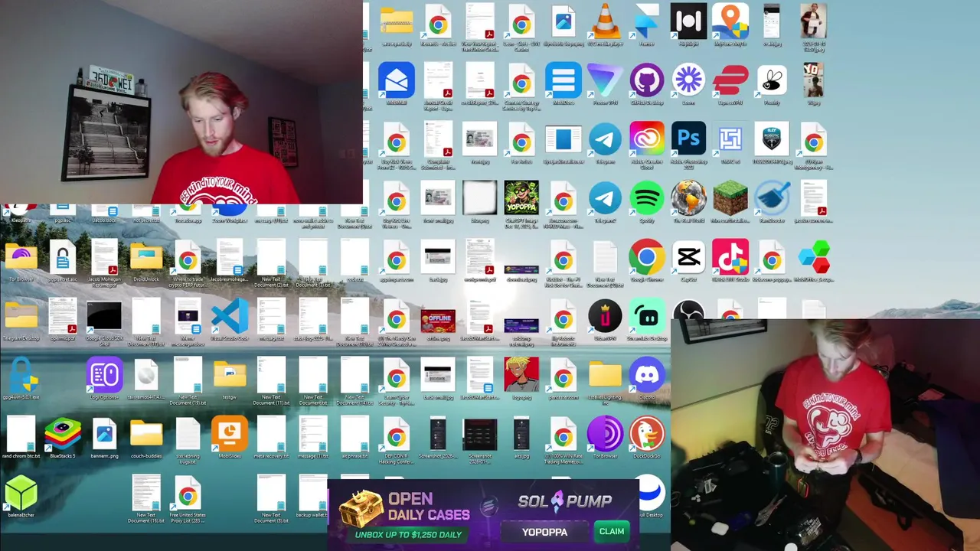Open the Discord shortcut
The width and height of the screenshot is (980, 551).
pyautogui.click(x=646, y=376)
